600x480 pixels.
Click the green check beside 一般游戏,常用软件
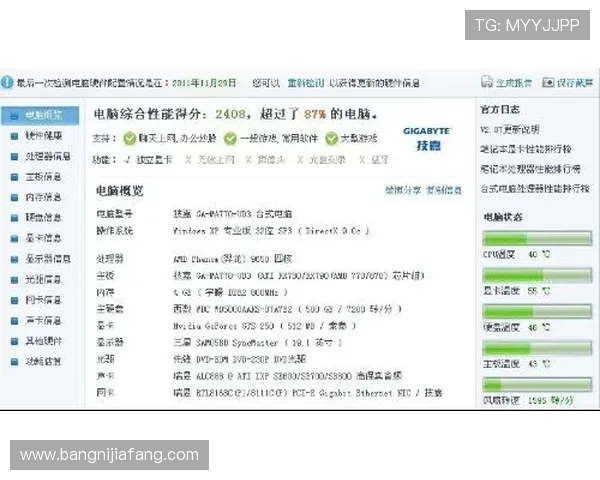230,139
